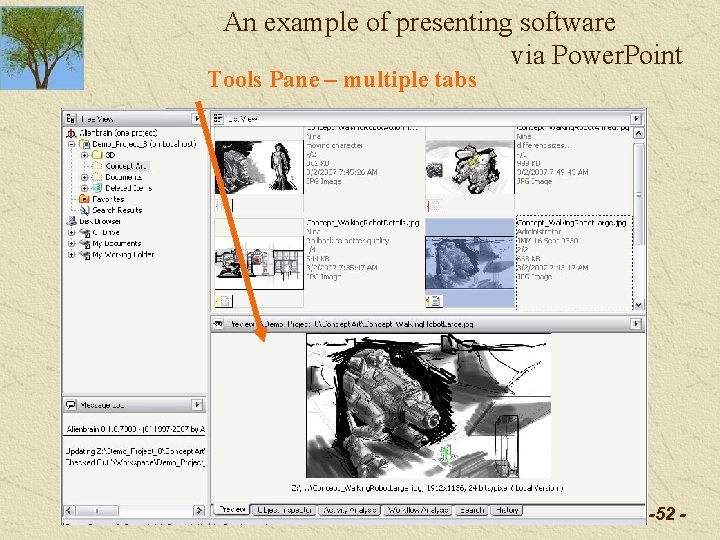Open the Tree View panel arrow menu
Screen dimensions: 720x540
(x=197, y=119)
